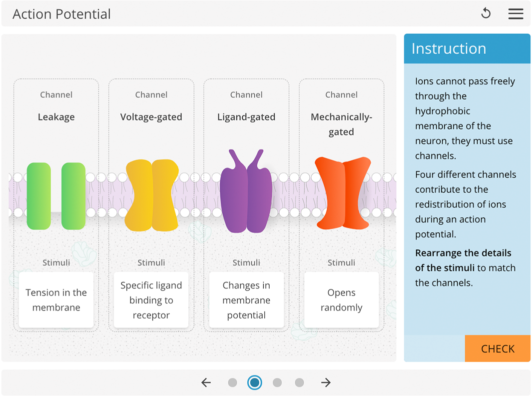
Task: Click the Voltage-gated channel label
Action: (151, 117)
